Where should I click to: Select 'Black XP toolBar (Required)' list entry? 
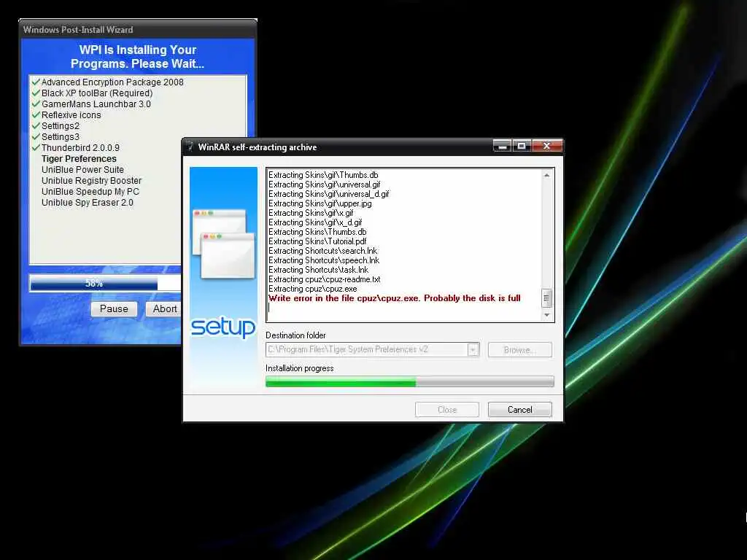point(97,93)
